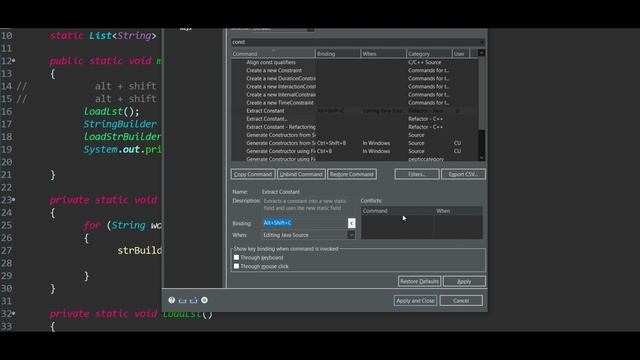Click Restore Command button
Screen dimensions: 640x360
pyautogui.click(x=352, y=174)
